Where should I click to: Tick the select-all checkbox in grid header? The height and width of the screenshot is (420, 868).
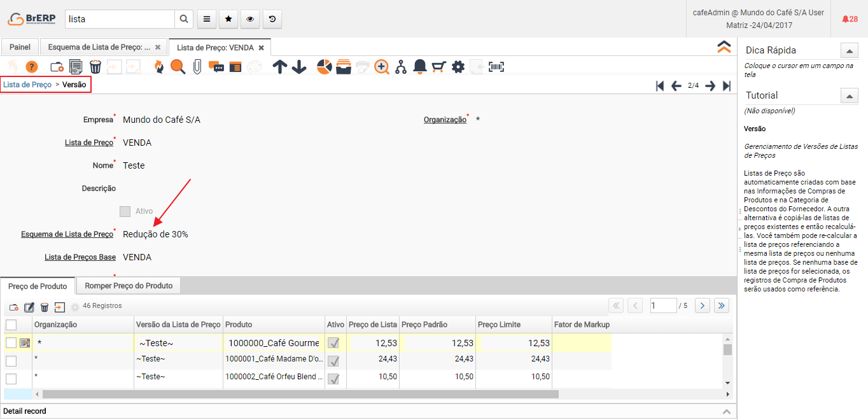11,325
